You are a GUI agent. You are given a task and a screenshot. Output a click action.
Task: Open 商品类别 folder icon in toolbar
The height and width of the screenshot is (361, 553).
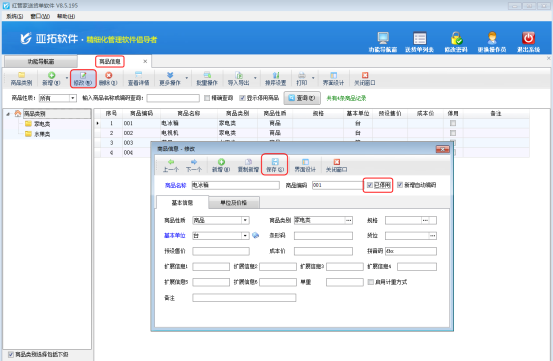[x=21, y=75]
